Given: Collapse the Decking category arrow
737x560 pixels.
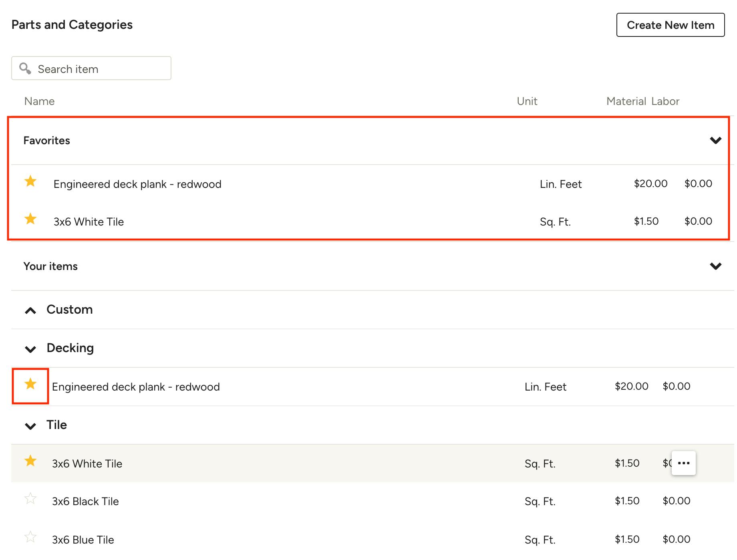Looking at the screenshot, I should pyautogui.click(x=30, y=349).
